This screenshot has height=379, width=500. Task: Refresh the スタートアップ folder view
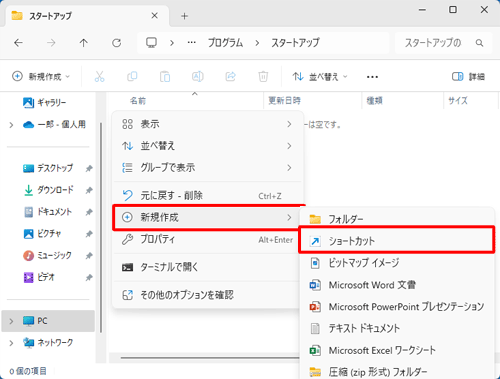coord(116,43)
